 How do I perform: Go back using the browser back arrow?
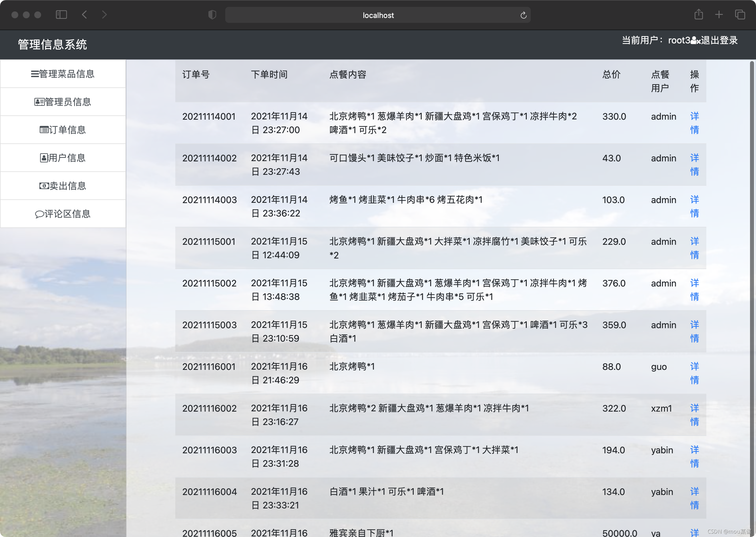coord(85,15)
